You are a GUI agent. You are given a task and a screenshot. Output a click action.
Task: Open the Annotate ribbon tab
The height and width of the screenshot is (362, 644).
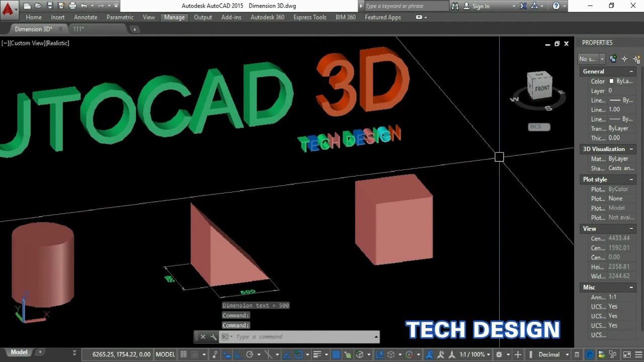(86, 17)
